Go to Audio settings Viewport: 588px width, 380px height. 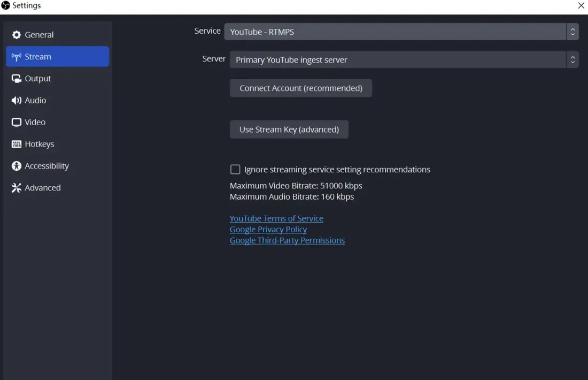click(57, 100)
